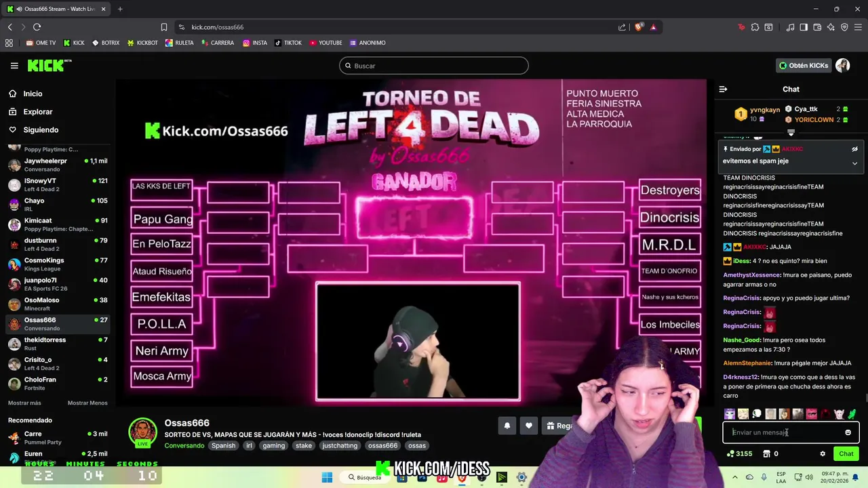
Task: Click the 'gaming' stream tag
Action: point(274,445)
